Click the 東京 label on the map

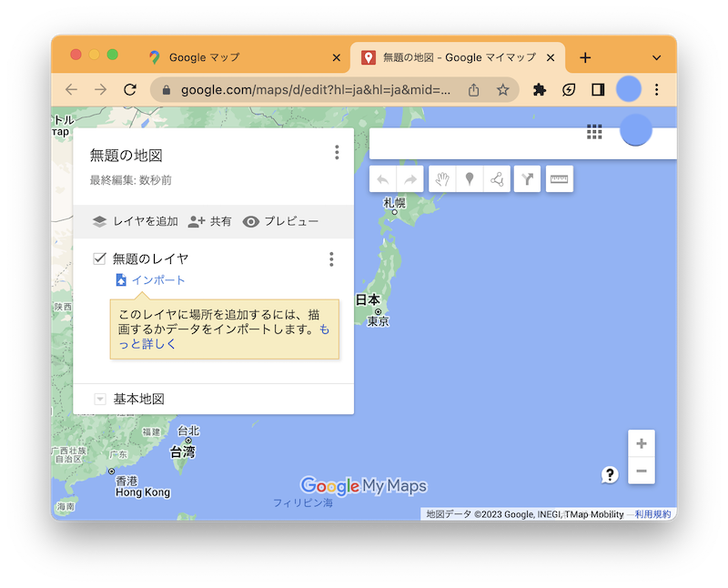(378, 321)
